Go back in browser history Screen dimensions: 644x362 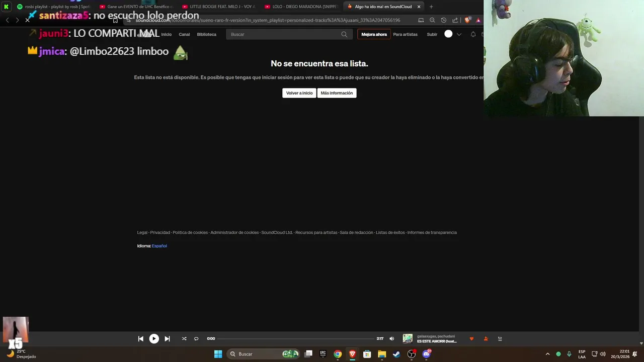click(7, 20)
